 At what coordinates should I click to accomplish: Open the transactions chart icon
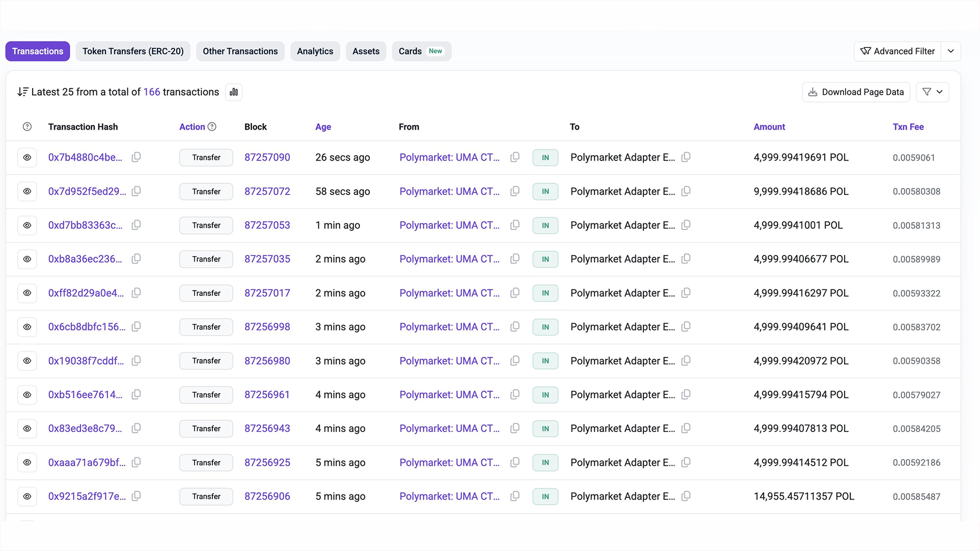[234, 92]
